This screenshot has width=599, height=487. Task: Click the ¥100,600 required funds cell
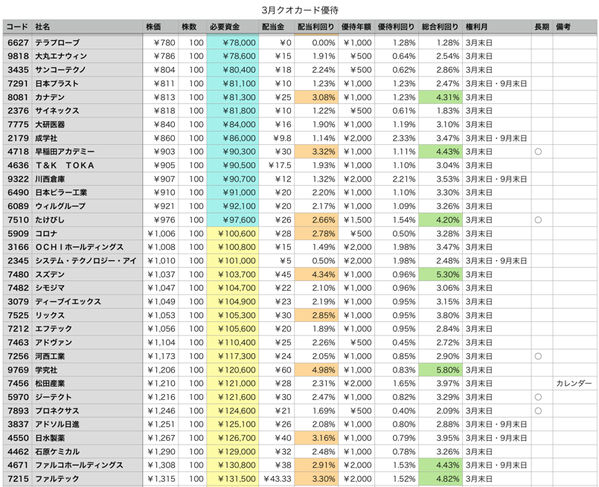tap(233, 233)
